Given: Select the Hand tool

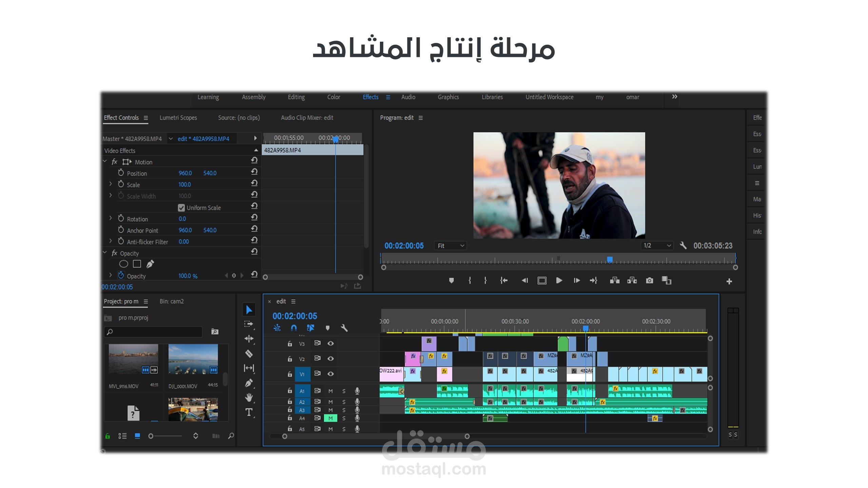Looking at the screenshot, I should pyautogui.click(x=249, y=398).
